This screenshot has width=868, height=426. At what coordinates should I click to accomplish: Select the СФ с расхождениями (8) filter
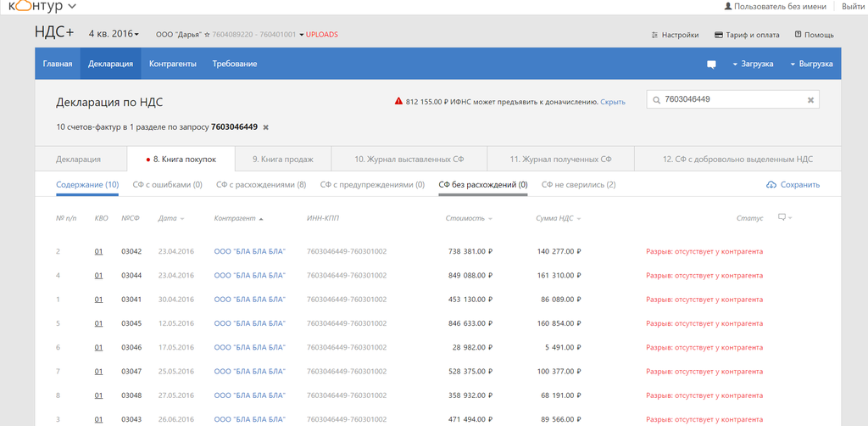point(260,184)
